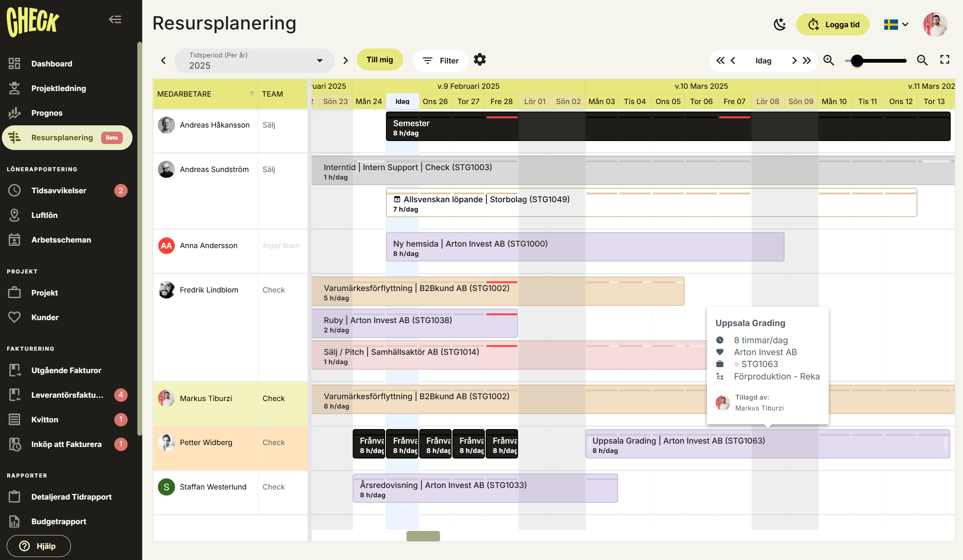Click Staffan Westerlund avatar
Image resolution: width=963 pixels, height=560 pixels.
point(166,487)
